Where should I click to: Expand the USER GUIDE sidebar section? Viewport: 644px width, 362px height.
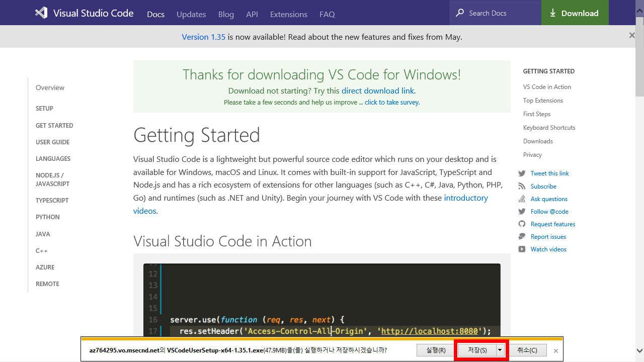(52, 142)
